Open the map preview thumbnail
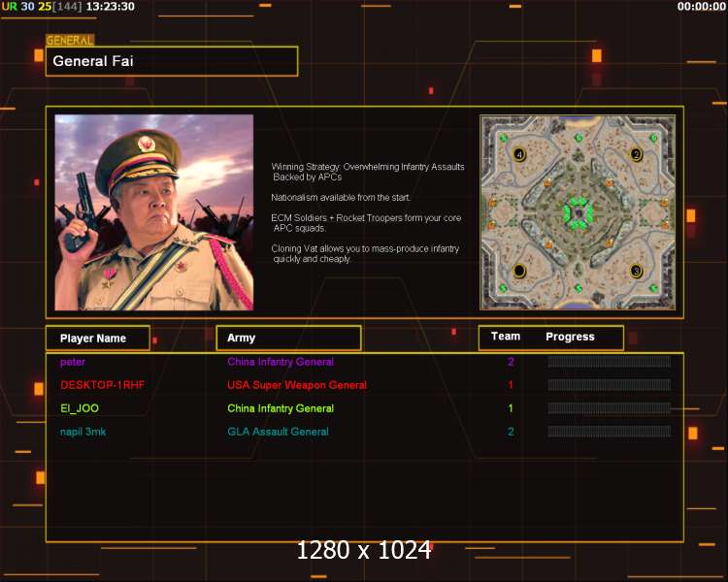 coord(578,212)
